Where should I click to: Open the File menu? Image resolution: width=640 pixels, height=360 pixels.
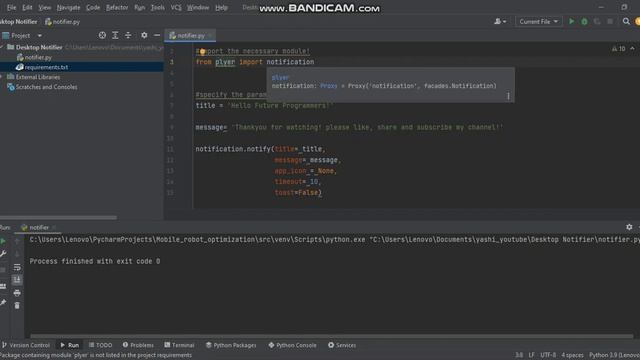click(11, 7)
